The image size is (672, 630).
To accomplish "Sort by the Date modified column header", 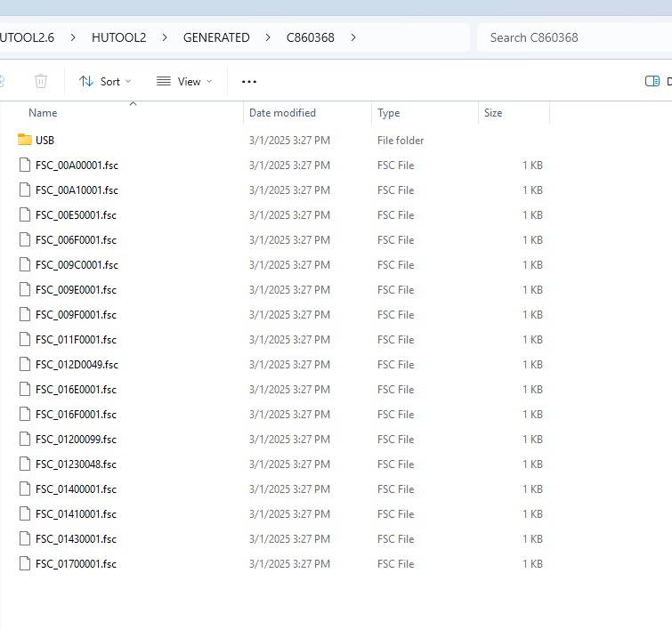I will 282,113.
